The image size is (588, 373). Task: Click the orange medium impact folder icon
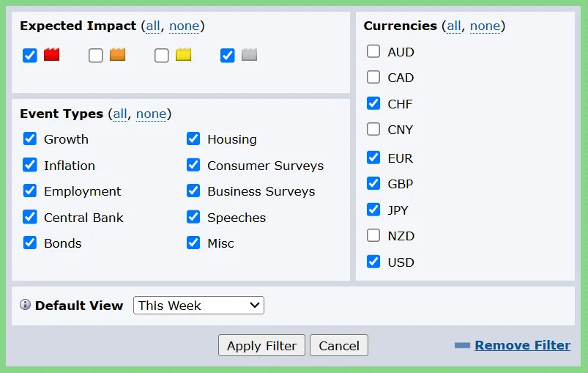tap(117, 54)
